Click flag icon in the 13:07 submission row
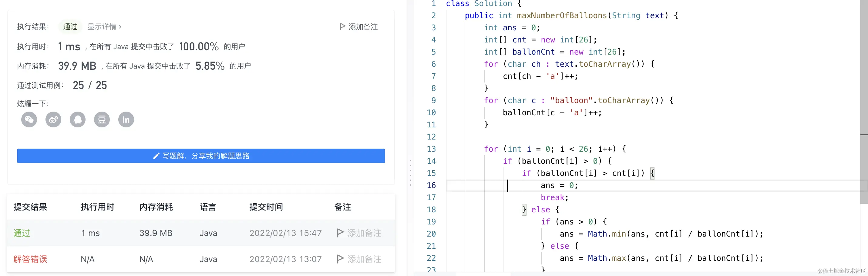 (340, 259)
